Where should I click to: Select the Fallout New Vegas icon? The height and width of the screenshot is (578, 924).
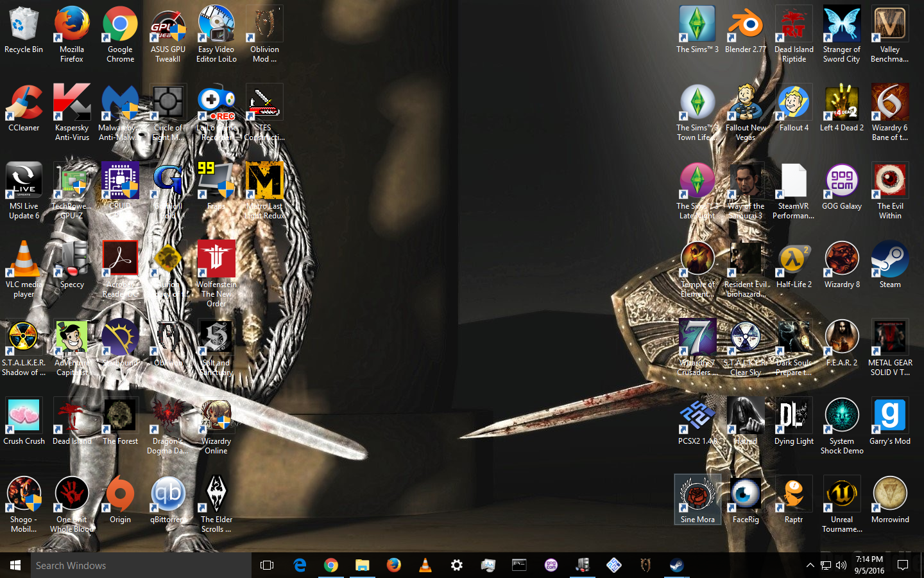click(x=746, y=113)
